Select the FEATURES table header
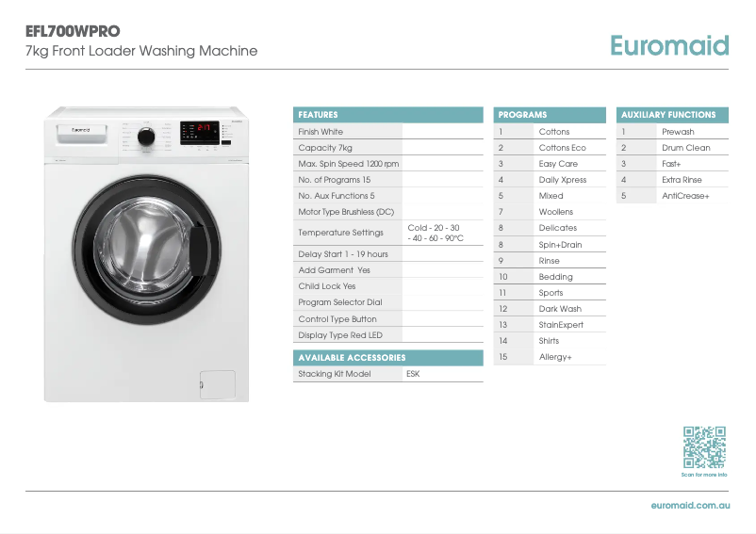This screenshot has height=534, width=756. coord(387,115)
